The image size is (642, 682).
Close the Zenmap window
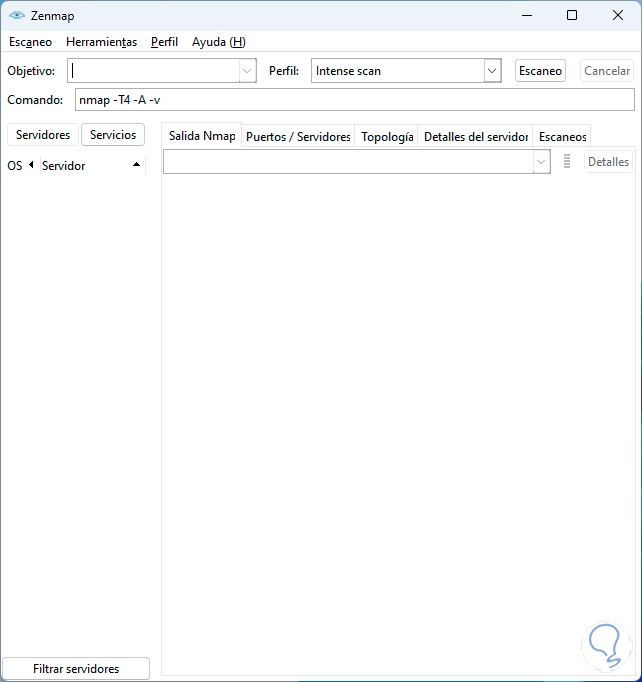[618, 15]
